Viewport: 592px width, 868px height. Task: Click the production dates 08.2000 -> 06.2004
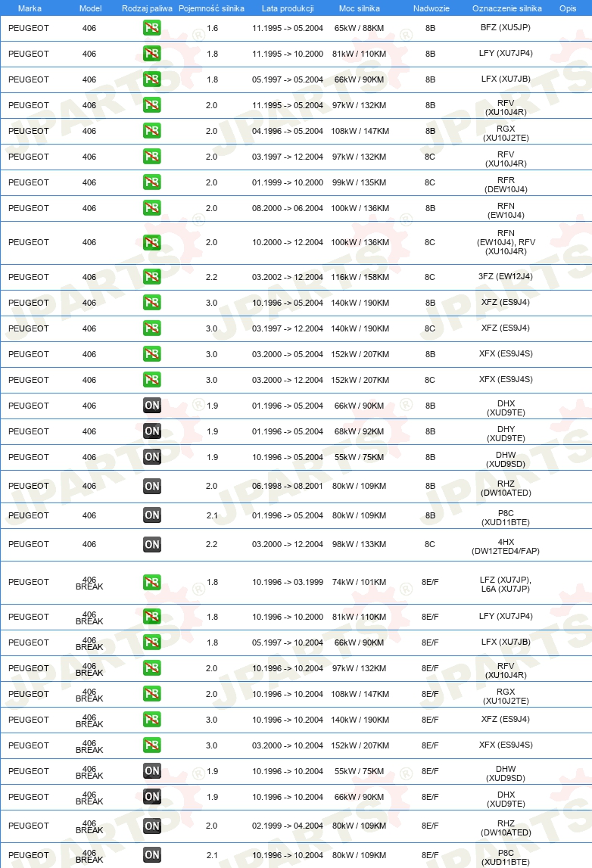pos(288,208)
